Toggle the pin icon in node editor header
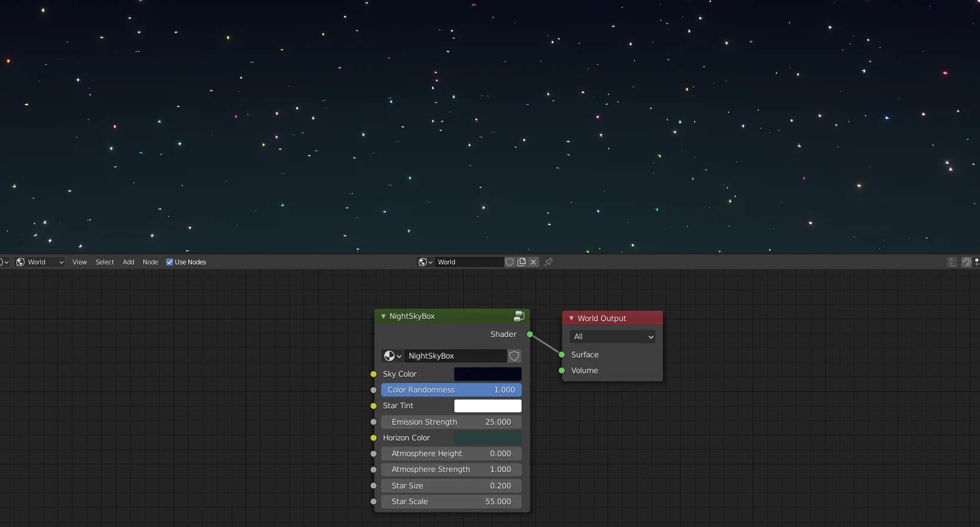Screen dimensions: 980x527 [x=549, y=262]
